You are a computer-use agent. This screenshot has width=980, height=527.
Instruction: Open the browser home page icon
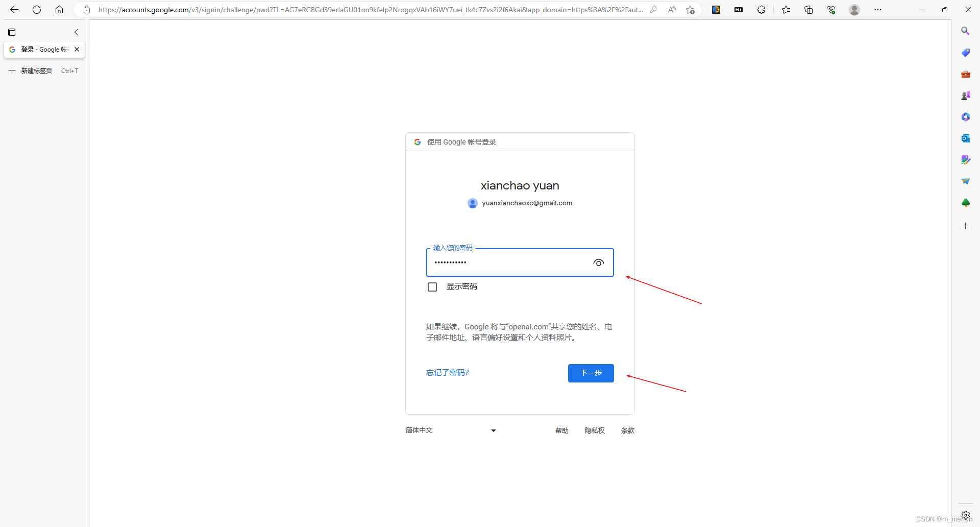pos(59,10)
